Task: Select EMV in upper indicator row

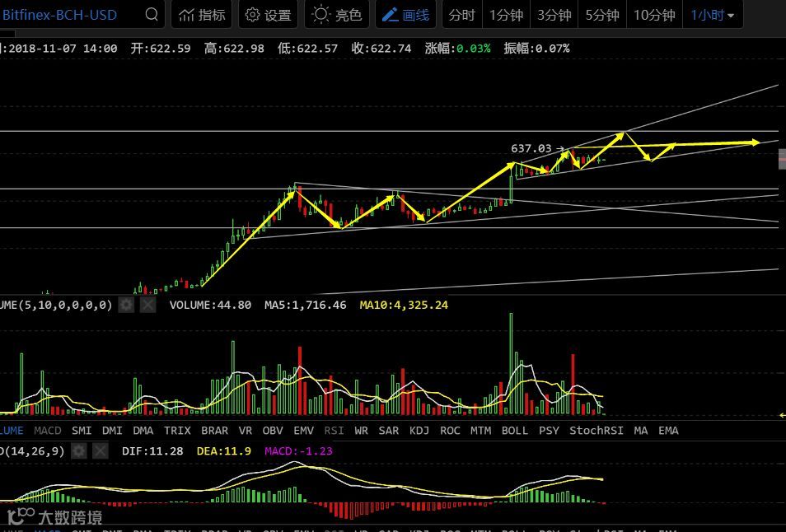Action: pos(303,431)
